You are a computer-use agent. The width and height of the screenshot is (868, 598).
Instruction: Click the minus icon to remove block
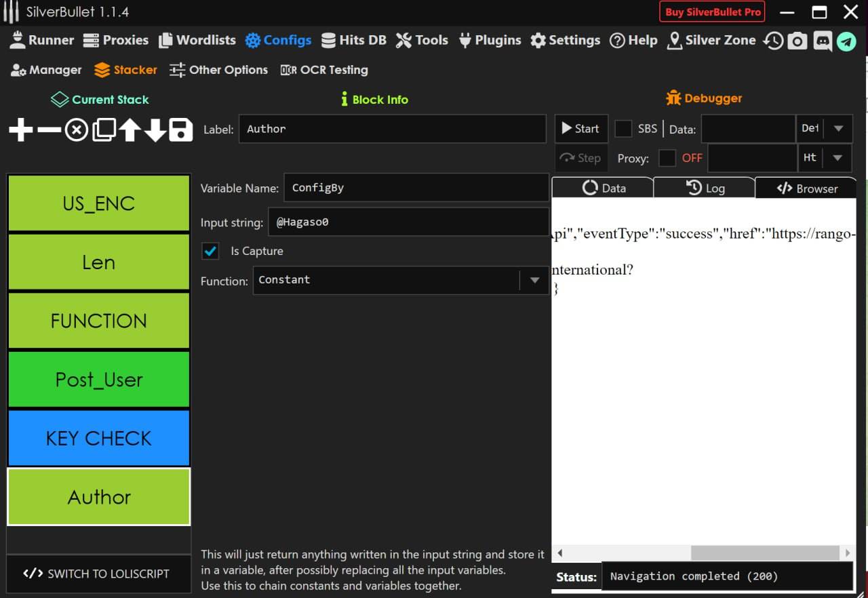coord(49,129)
